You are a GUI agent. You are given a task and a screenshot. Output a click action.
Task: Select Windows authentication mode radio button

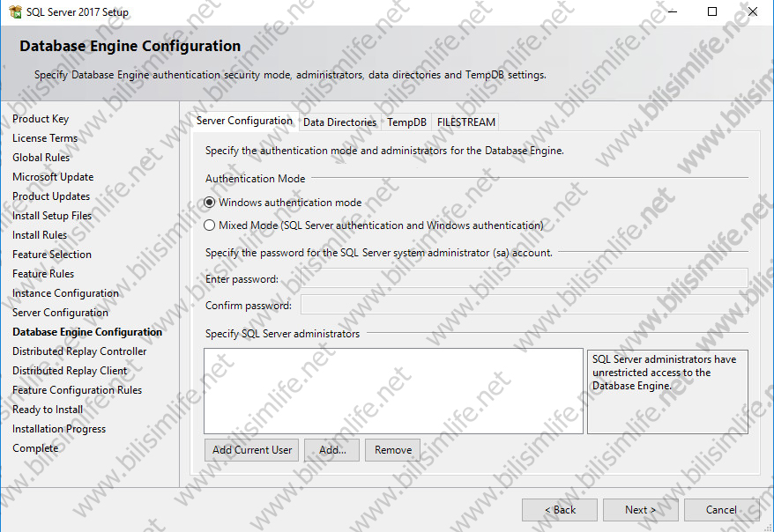(x=210, y=203)
